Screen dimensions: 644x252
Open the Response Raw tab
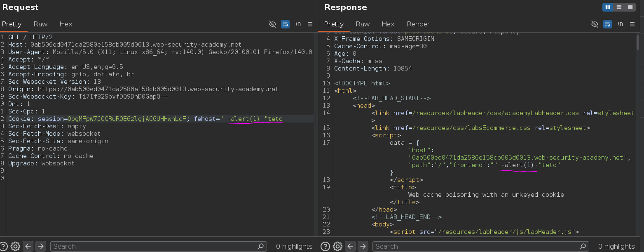click(363, 24)
